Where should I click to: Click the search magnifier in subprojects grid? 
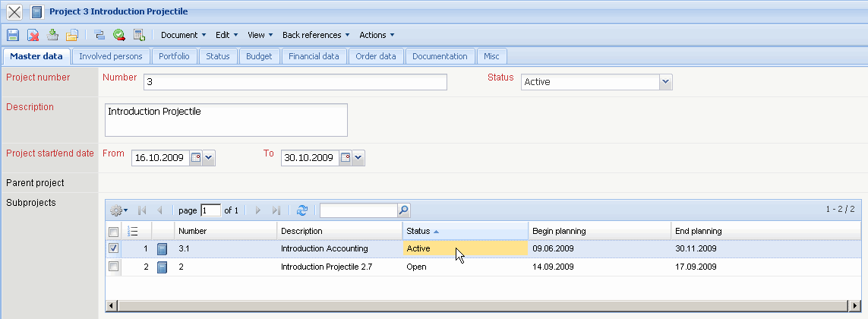click(403, 210)
